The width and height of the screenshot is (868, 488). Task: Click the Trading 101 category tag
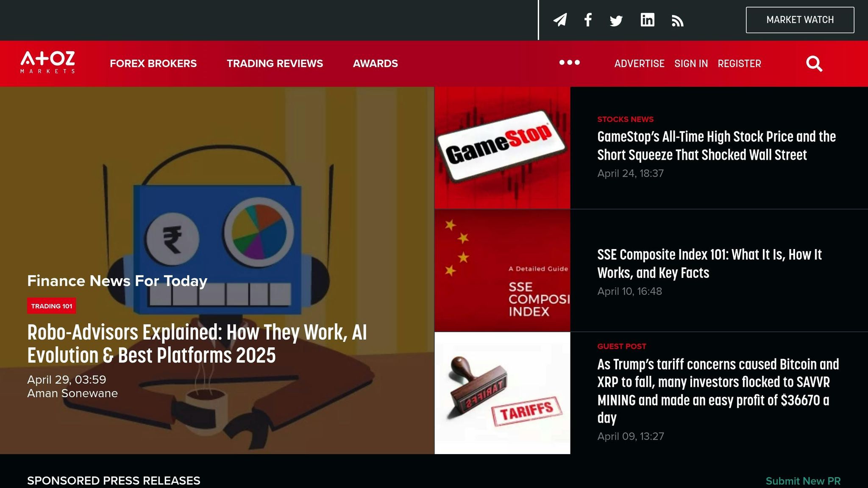pos(52,306)
